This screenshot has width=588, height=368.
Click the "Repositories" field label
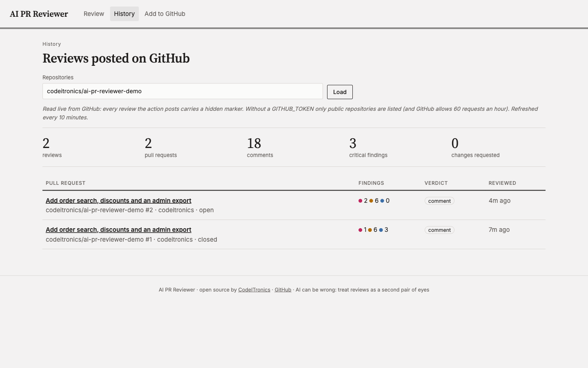pos(58,77)
